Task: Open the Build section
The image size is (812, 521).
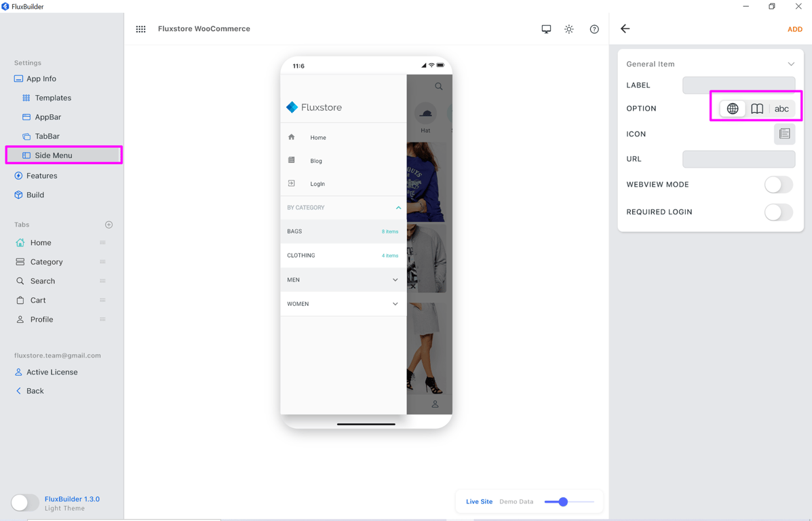Action: point(29,195)
